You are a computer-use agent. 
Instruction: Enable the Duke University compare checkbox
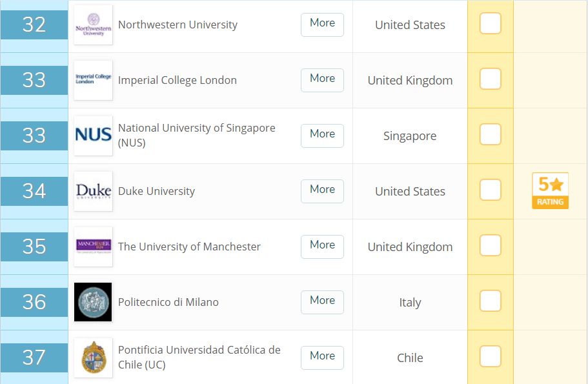490,190
